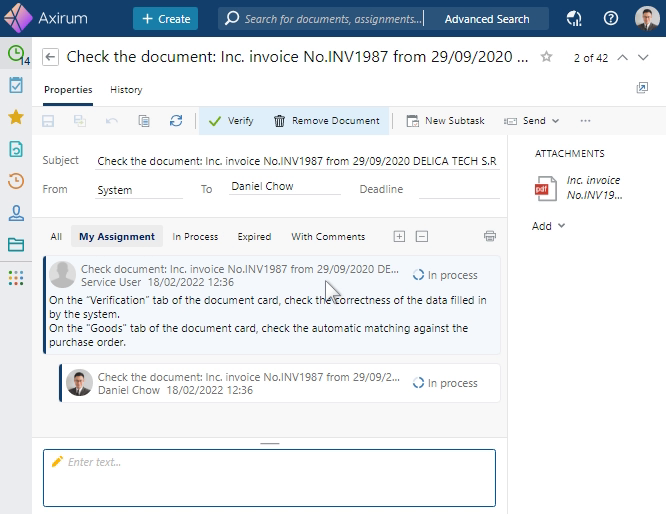Select the My Assignment filter
This screenshot has height=514, width=666.
(117, 237)
